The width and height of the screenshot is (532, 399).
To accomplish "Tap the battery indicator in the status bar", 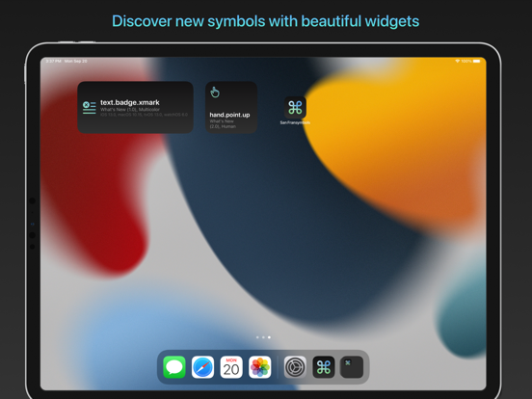I will [x=477, y=61].
